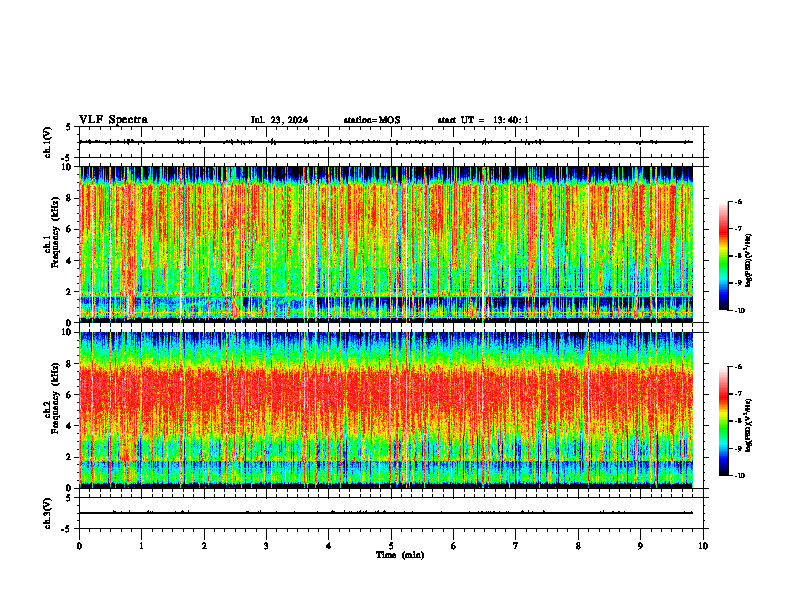Click the "-10" label on ch.2 color bar
This screenshot has height=612, width=792.
point(740,476)
